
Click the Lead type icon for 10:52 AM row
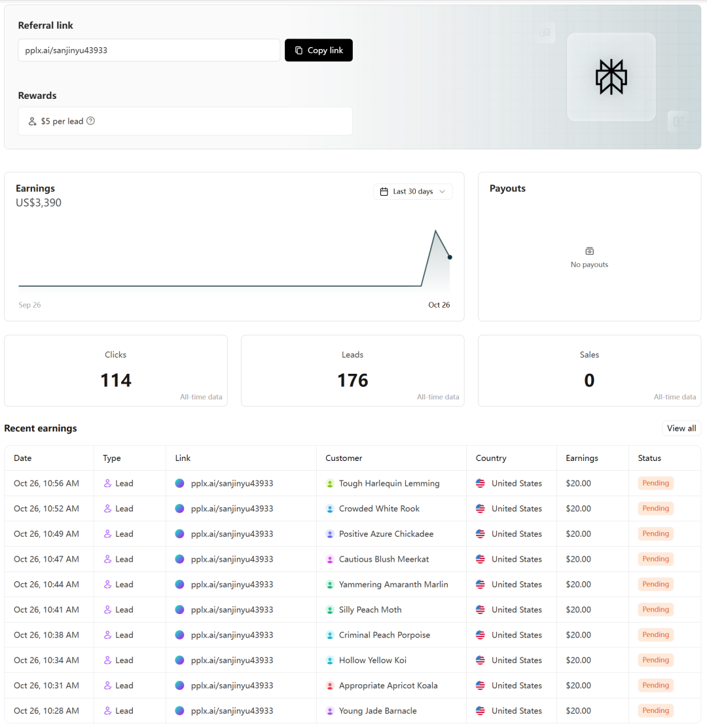pyautogui.click(x=108, y=509)
